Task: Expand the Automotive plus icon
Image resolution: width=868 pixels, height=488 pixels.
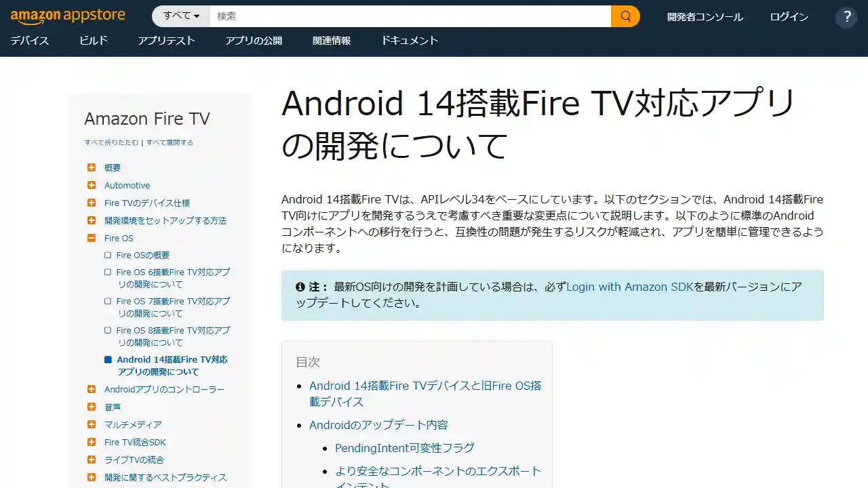Action: pyautogui.click(x=92, y=185)
